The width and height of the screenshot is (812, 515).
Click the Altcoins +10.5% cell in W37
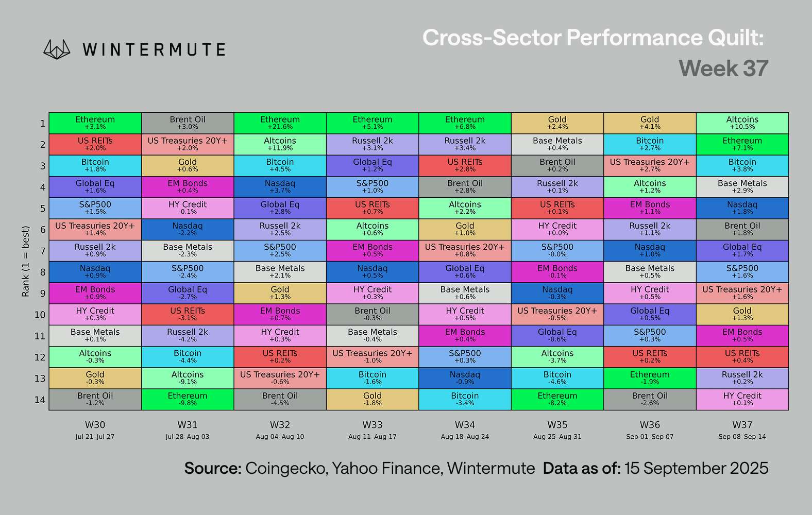click(742, 123)
